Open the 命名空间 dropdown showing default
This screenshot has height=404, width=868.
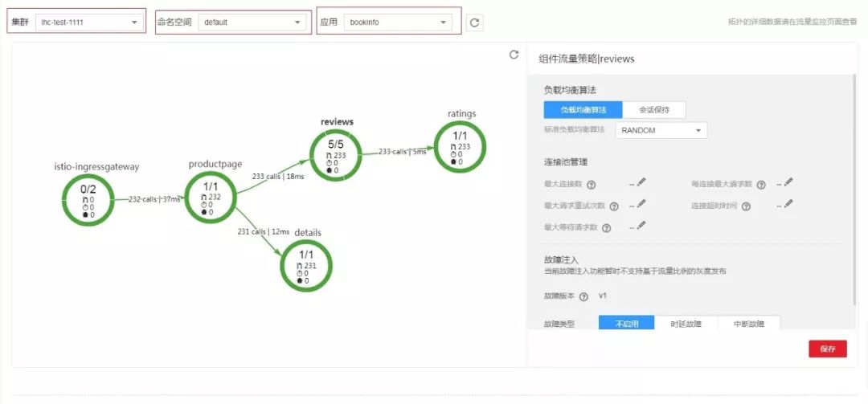pos(252,22)
